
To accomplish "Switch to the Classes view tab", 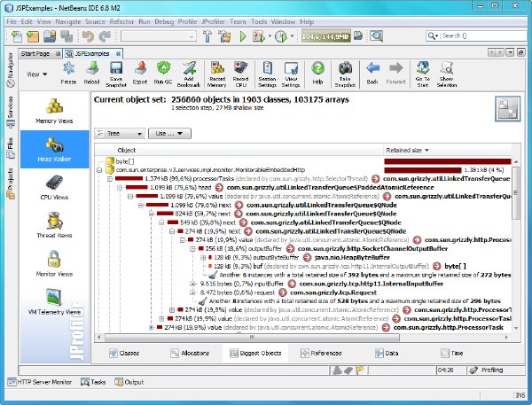I will point(124,353).
